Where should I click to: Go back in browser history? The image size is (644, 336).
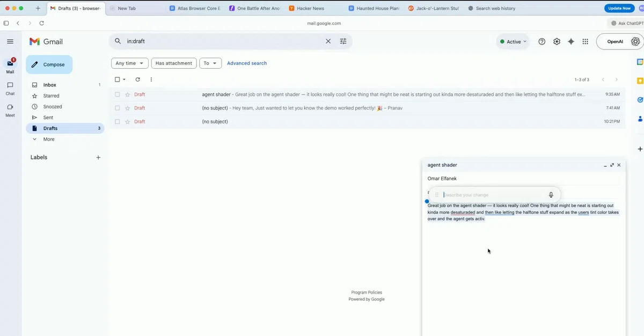coord(18,23)
